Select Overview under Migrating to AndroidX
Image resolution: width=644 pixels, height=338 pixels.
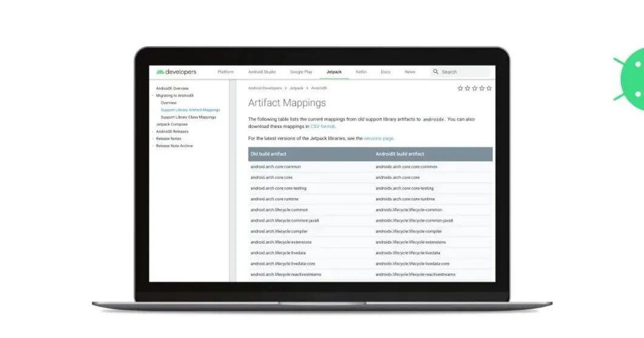coord(168,103)
